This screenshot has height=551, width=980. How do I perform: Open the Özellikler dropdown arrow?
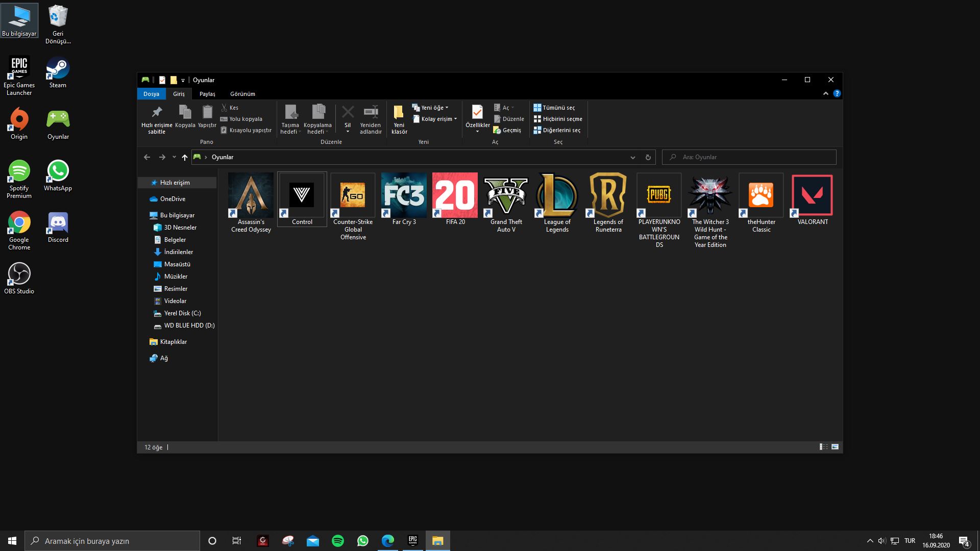point(477,132)
